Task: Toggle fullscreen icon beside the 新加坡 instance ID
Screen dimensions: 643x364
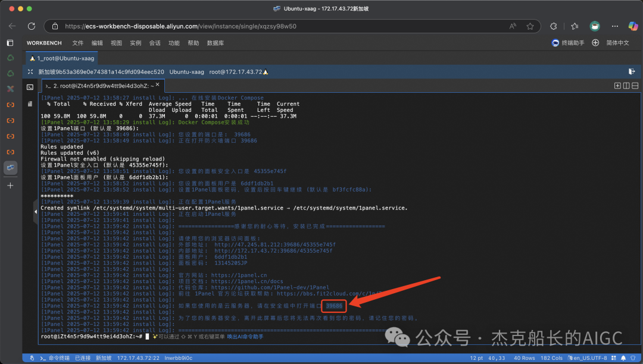Action: (30, 71)
